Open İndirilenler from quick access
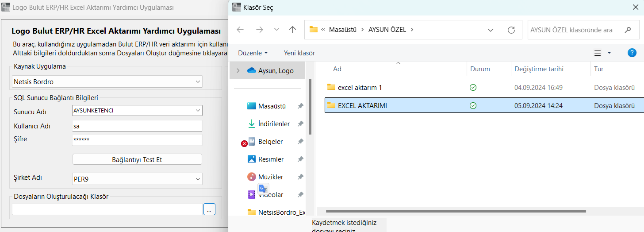 274,124
